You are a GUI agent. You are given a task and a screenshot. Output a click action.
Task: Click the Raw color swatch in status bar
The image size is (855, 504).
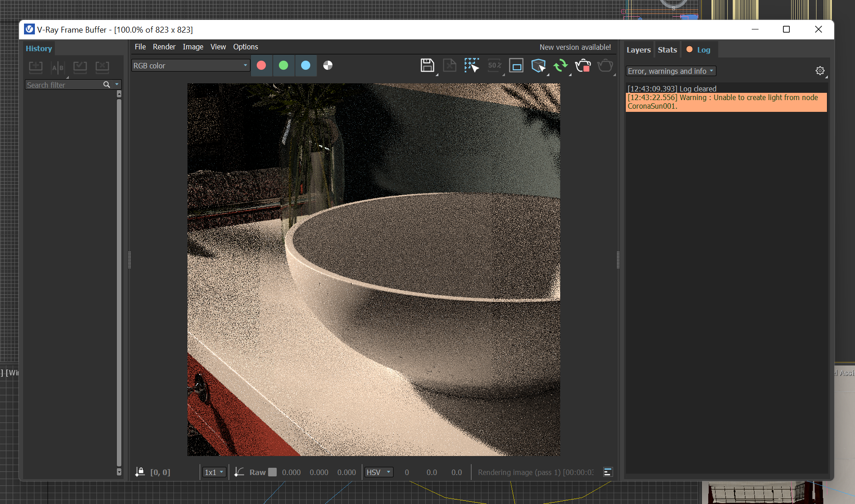pyautogui.click(x=272, y=472)
